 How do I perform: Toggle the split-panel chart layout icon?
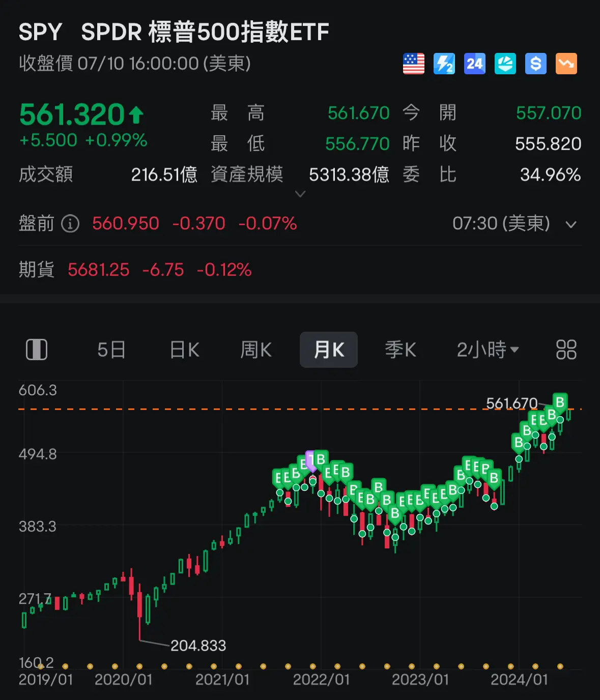[37, 350]
